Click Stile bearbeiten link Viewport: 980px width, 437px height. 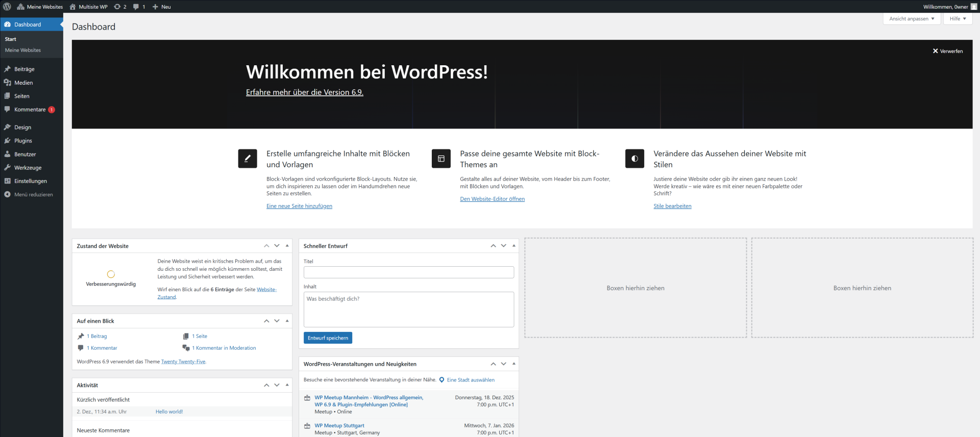coord(672,206)
